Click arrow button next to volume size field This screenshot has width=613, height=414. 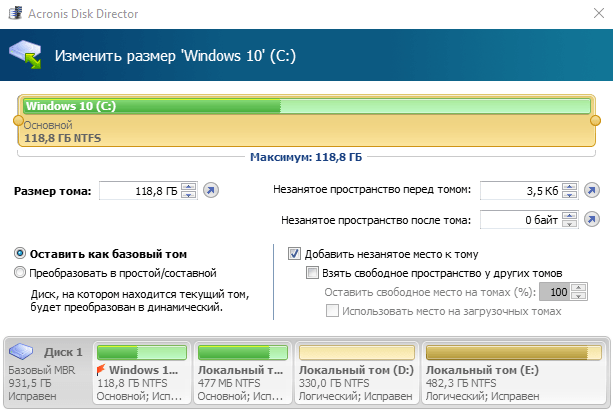(211, 190)
